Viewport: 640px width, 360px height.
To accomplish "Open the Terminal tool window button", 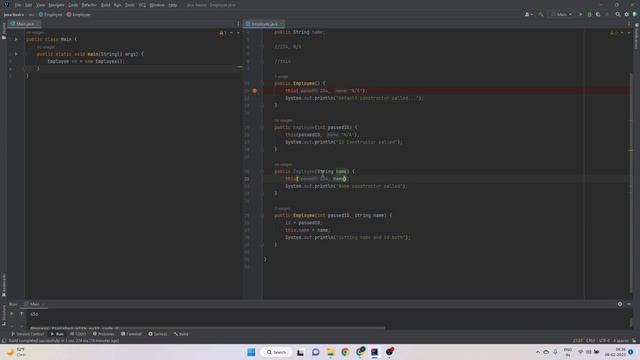I will point(131,334).
